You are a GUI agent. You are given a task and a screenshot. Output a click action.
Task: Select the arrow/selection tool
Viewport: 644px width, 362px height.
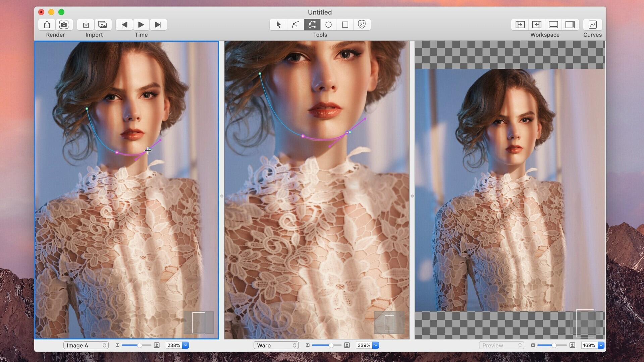(x=278, y=24)
